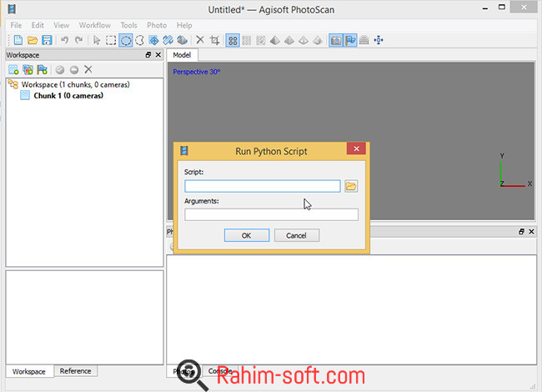Screen dimensions: 542x392
Task: Maximize the PhotoScan window
Action: 501,7
